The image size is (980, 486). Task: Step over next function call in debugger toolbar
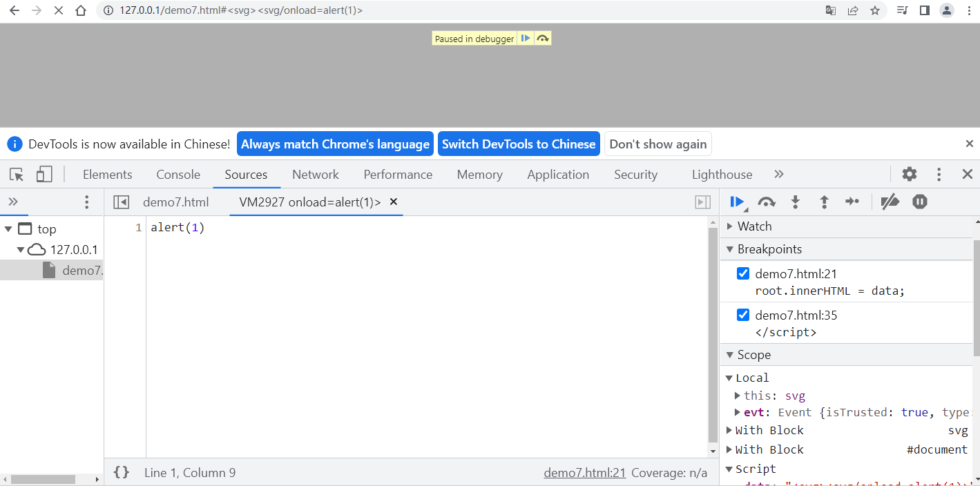[767, 202]
